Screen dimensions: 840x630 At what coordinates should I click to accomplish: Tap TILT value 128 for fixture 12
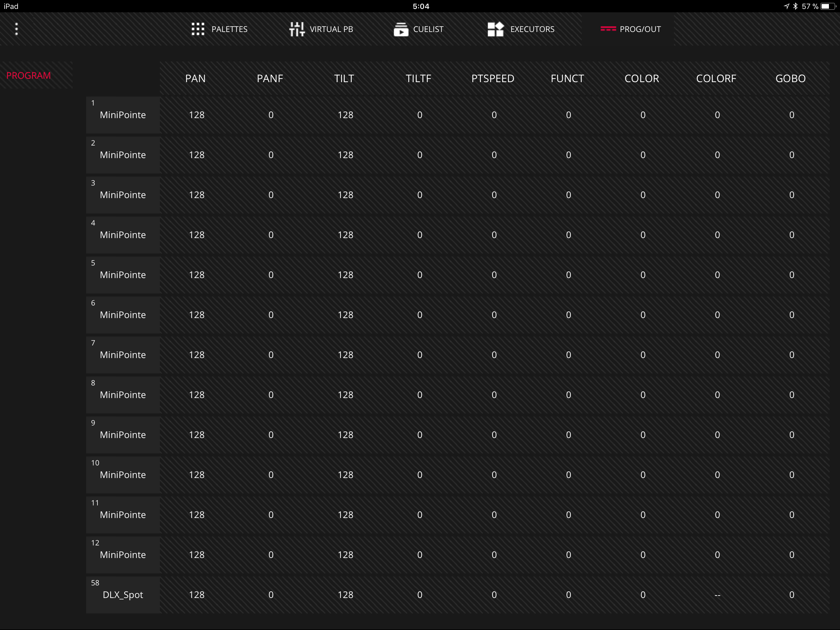345,555
